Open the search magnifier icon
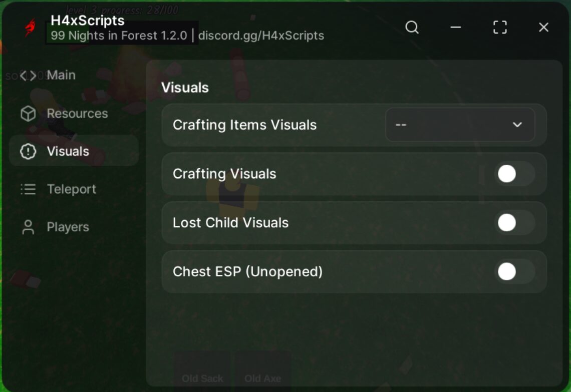This screenshot has height=392, width=571. pos(412,27)
